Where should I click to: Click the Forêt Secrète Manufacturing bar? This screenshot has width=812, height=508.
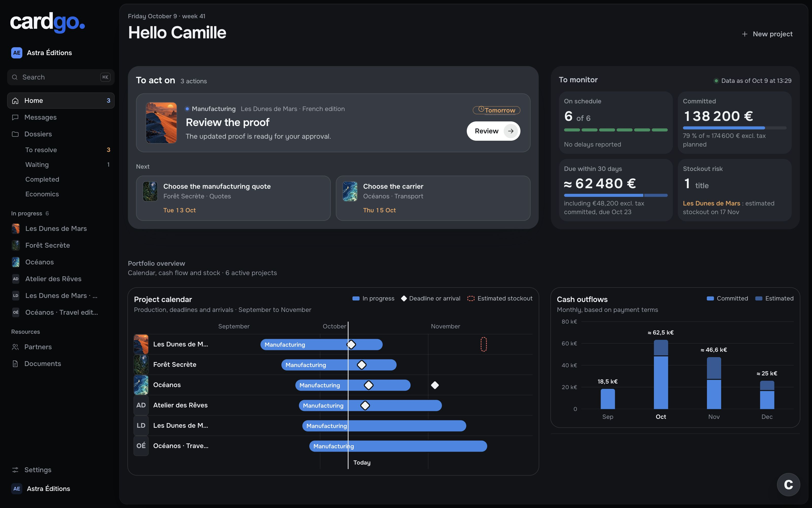point(339,365)
